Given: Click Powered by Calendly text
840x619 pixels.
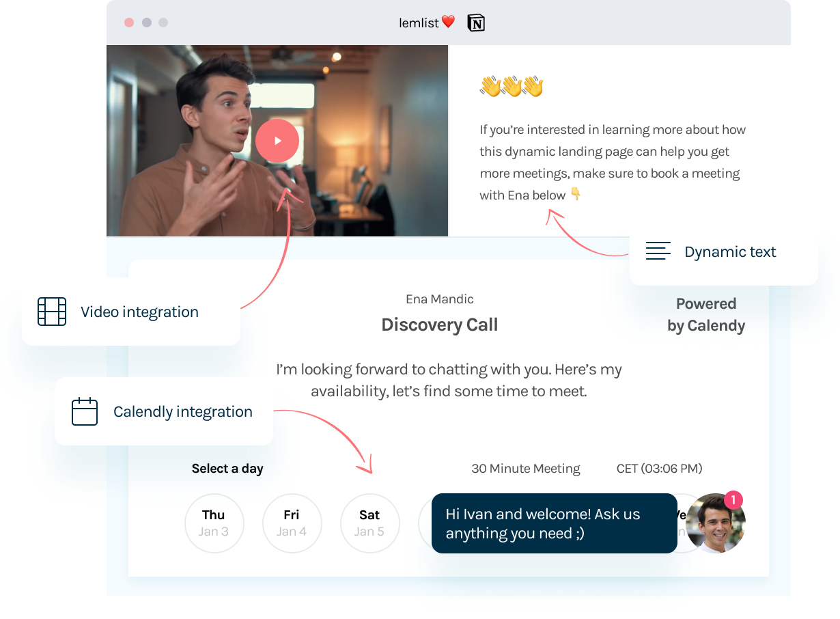Looking at the screenshot, I should (706, 314).
